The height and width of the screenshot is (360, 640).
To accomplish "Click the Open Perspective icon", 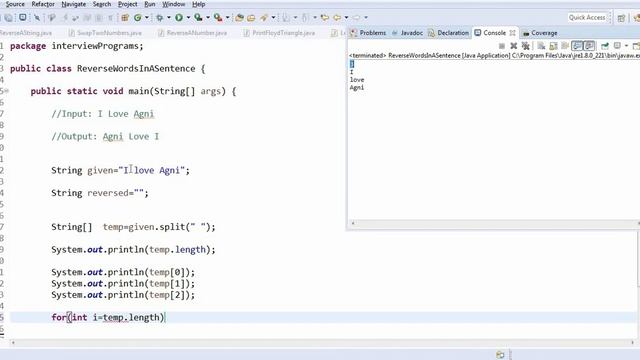I will [x=621, y=18].
